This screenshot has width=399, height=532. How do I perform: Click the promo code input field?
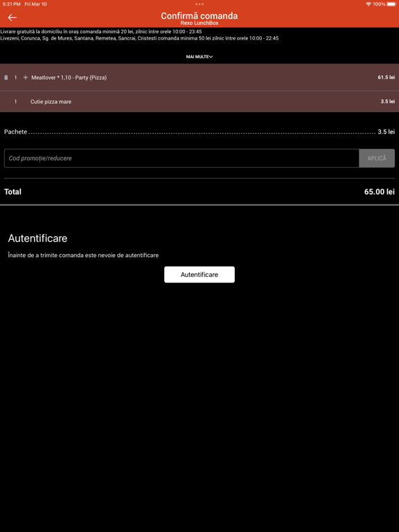point(181,158)
